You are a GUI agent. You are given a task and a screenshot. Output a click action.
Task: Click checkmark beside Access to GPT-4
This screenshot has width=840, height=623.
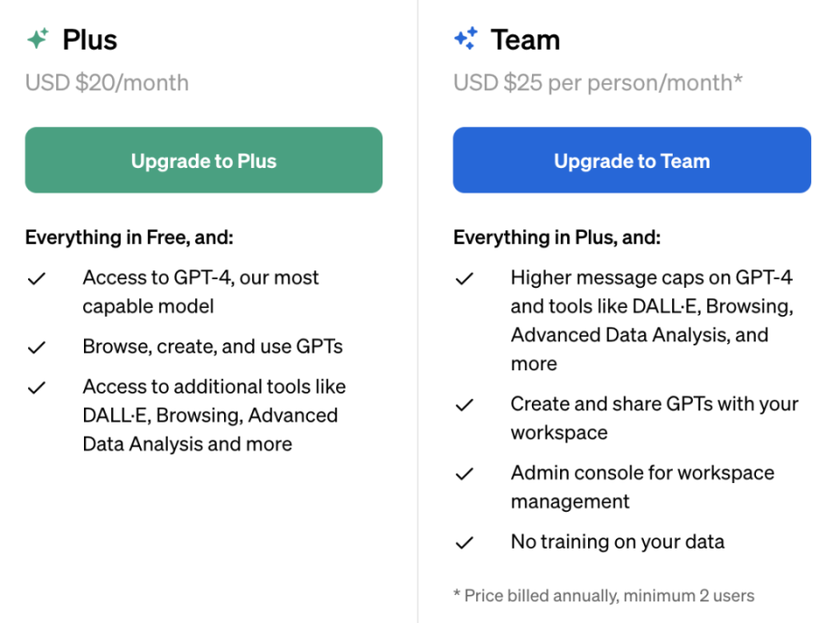(36, 279)
